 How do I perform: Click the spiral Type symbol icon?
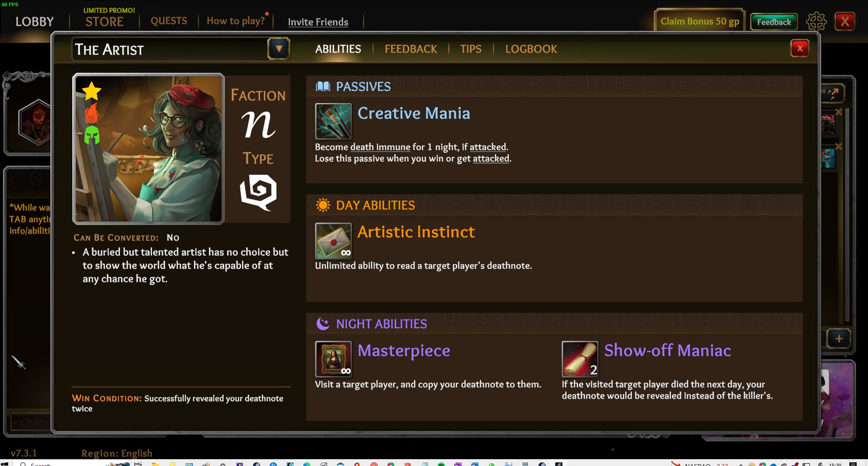[x=258, y=192]
